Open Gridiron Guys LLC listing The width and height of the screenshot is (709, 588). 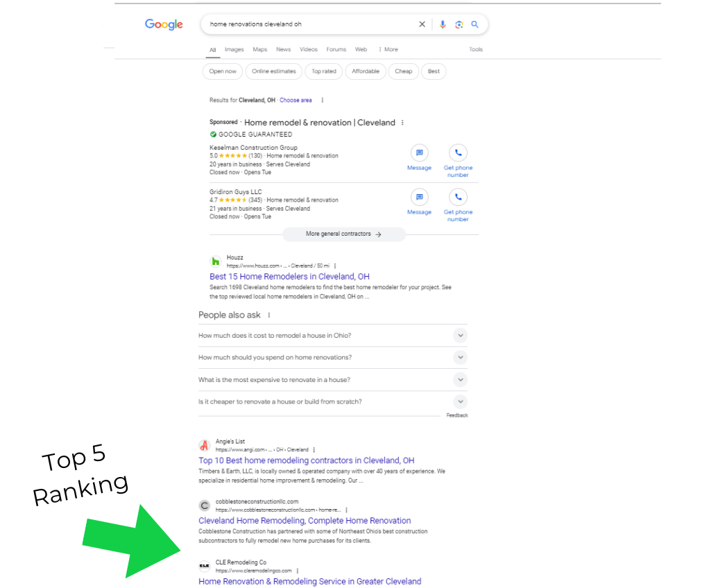236,191
